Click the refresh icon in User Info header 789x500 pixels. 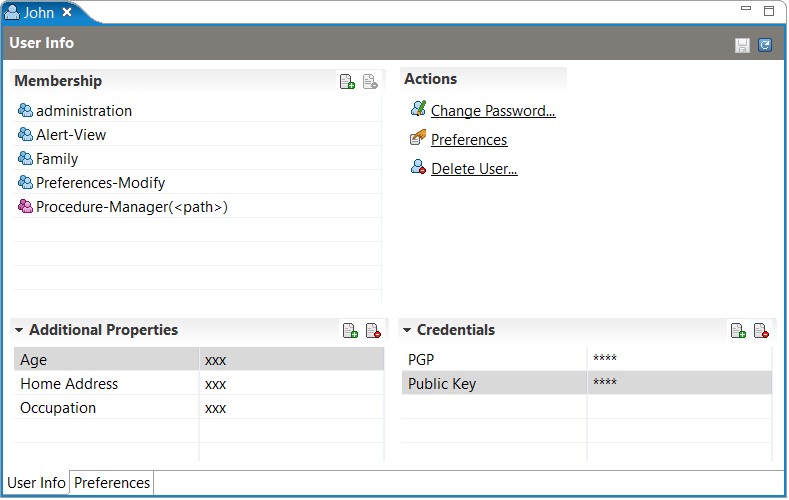coord(764,45)
